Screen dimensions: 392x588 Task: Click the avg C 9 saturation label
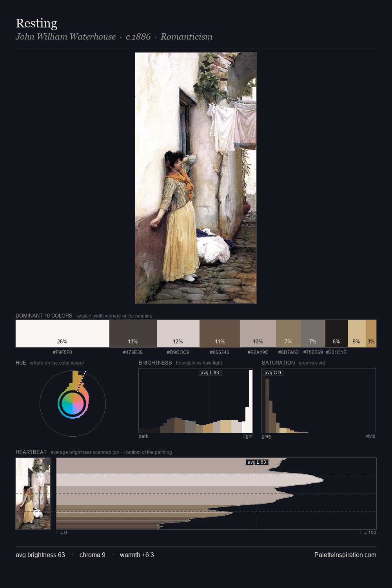(273, 373)
